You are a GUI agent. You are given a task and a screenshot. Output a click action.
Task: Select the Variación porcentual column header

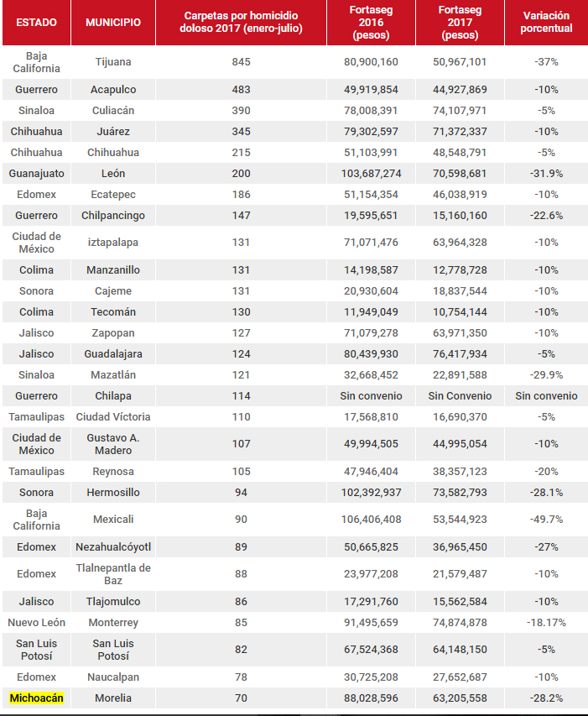tap(546, 22)
